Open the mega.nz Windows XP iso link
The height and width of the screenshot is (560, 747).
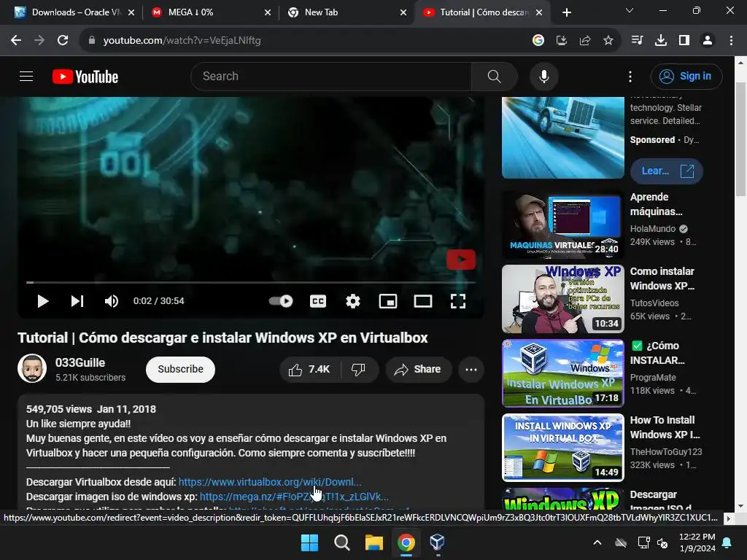(x=294, y=497)
